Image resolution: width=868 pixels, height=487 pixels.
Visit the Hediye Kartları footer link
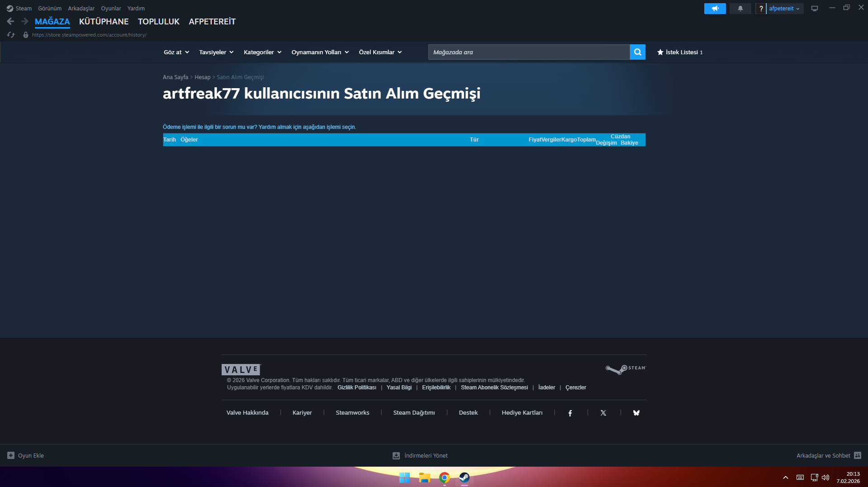coord(522,413)
